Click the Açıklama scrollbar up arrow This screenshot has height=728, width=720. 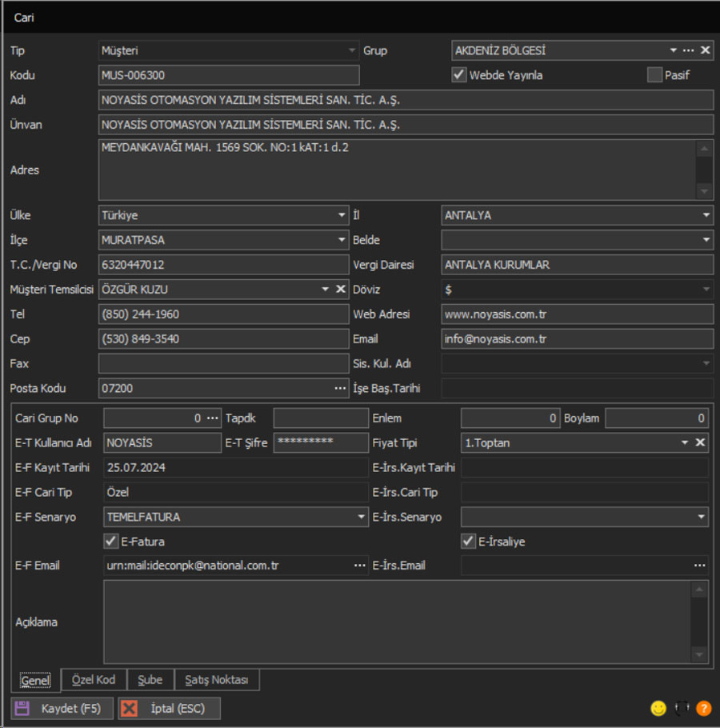(699, 590)
